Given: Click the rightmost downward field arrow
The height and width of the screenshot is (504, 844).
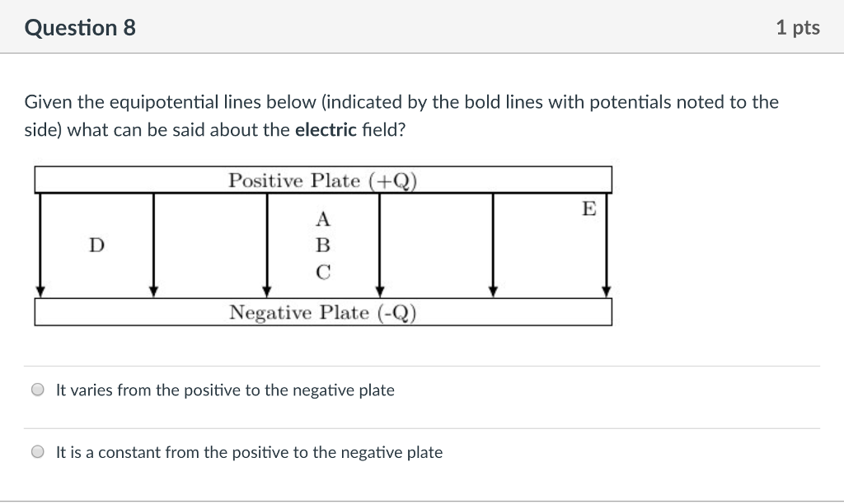Looking at the screenshot, I should pos(607,247).
